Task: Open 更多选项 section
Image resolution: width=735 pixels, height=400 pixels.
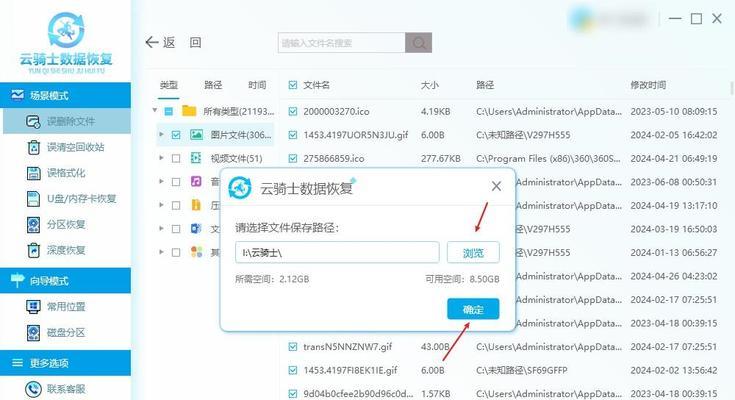Action: tap(66, 362)
